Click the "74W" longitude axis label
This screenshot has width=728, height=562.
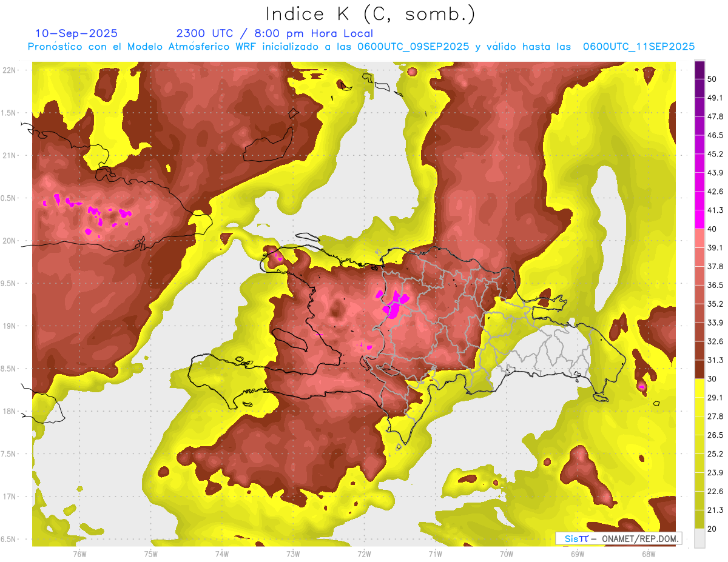[222, 554]
